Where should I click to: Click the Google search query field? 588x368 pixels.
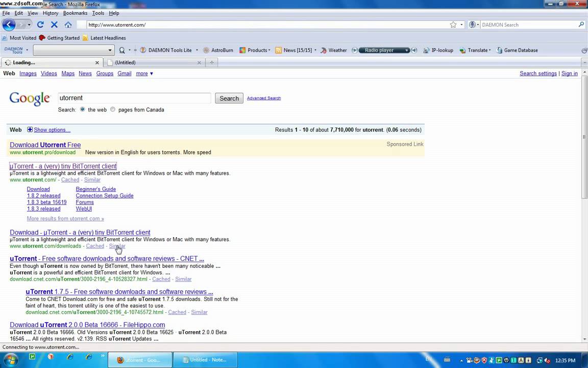(x=134, y=98)
